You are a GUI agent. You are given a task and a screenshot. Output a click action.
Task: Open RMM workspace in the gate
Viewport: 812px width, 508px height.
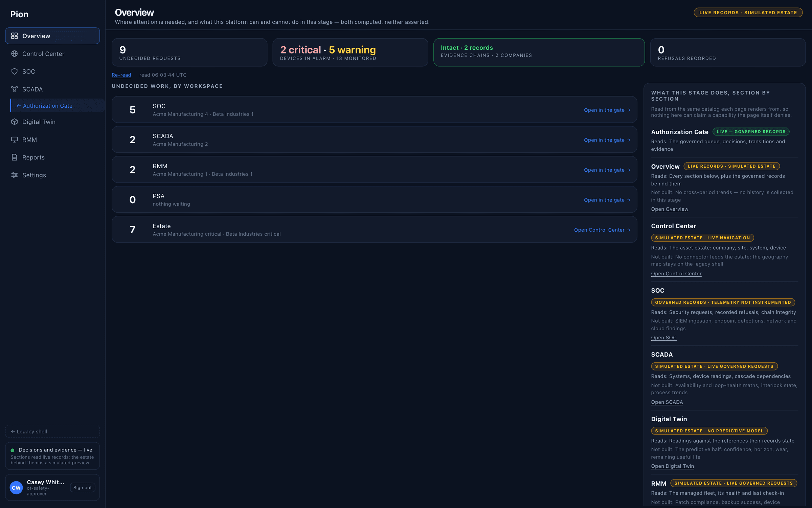(x=607, y=170)
